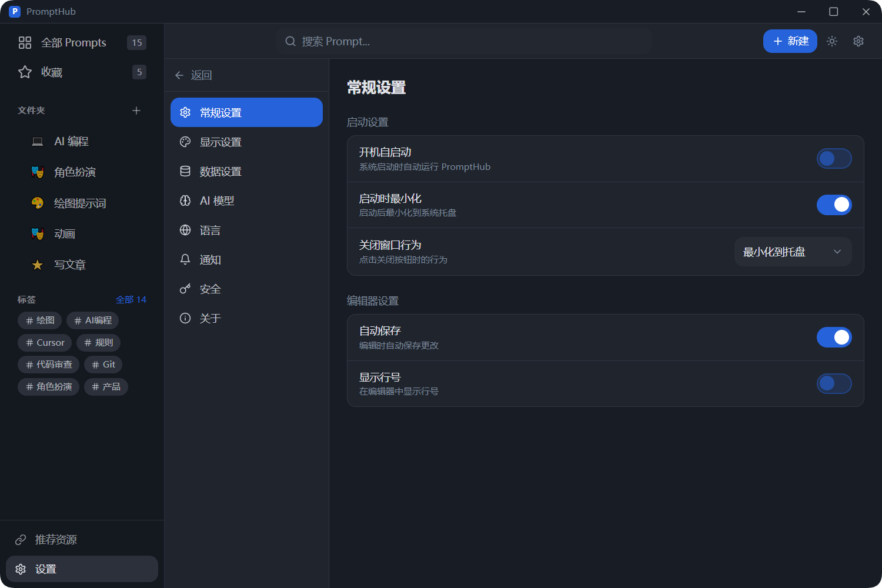Enable the 开机自启动 switch
Image resolution: width=882 pixels, height=588 pixels.
click(834, 159)
